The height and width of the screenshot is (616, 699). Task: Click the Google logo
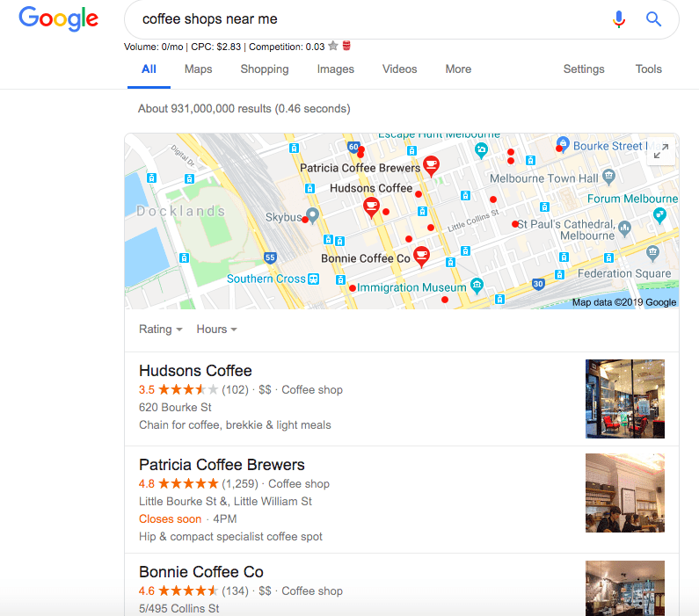tap(58, 19)
